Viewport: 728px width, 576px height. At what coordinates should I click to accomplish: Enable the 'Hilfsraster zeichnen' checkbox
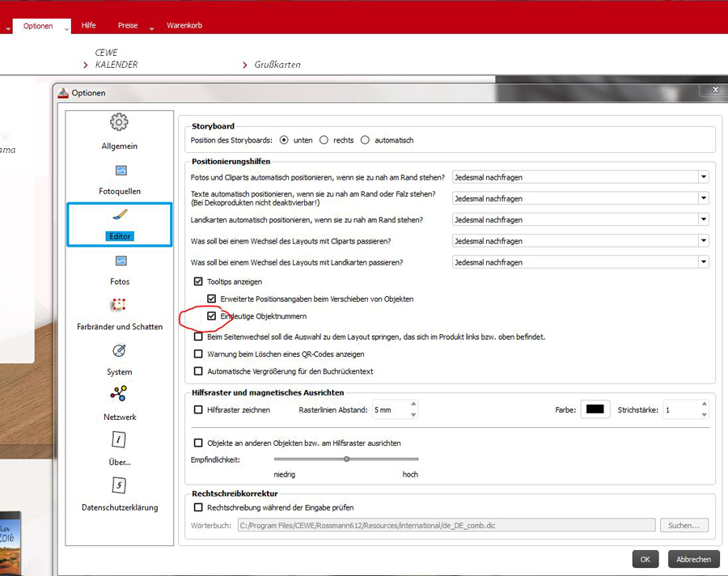198,410
